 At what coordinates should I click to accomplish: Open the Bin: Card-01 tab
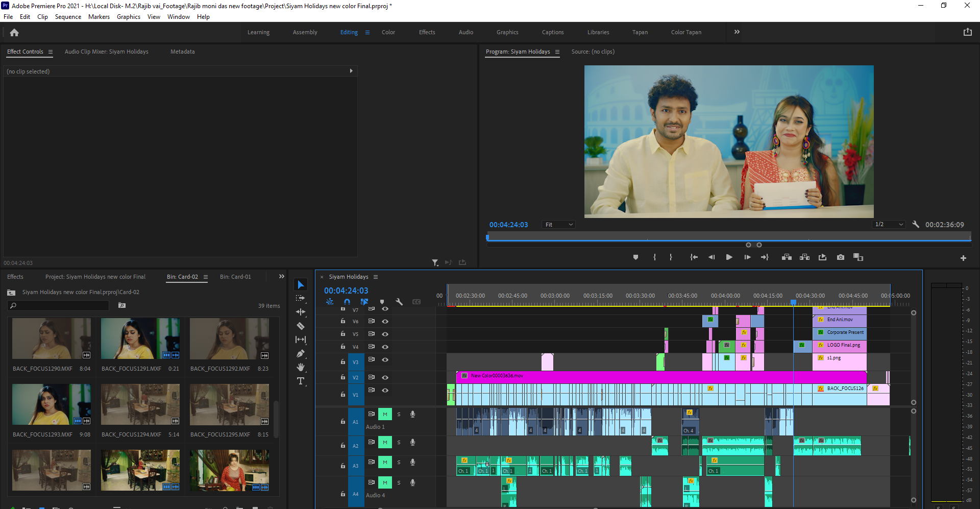point(235,277)
